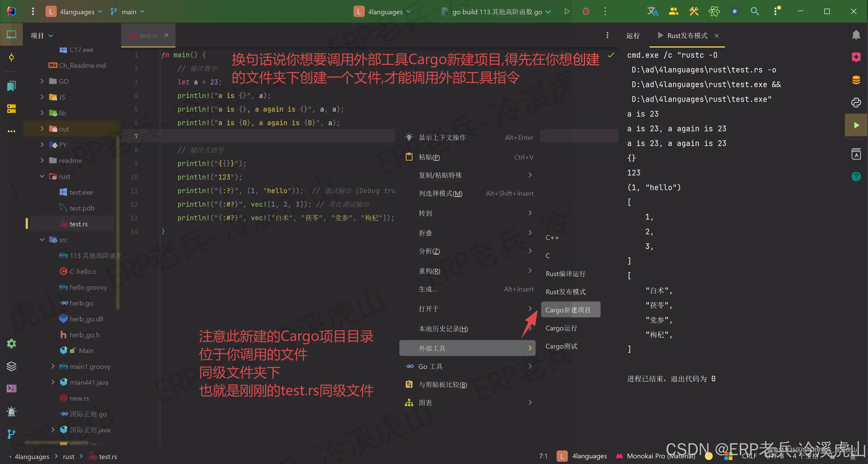Image resolution: width=868 pixels, height=464 pixels.
Task: Start debugging using the bug icon
Action: [586, 11]
